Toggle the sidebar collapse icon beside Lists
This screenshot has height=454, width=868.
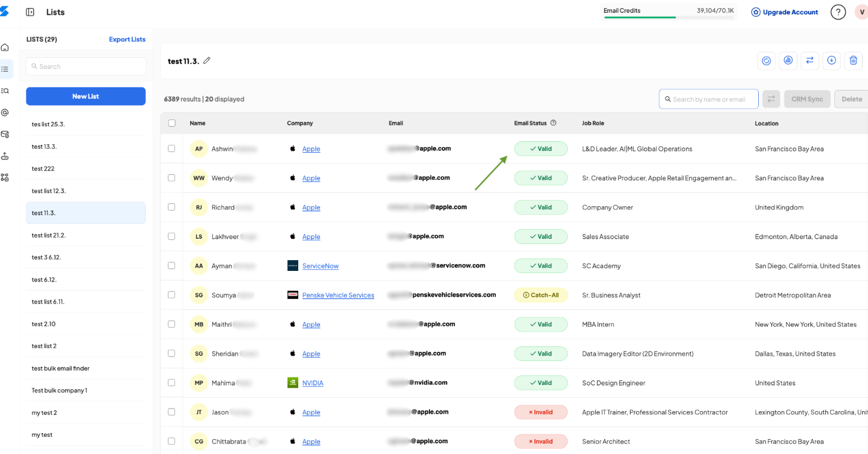pos(30,12)
